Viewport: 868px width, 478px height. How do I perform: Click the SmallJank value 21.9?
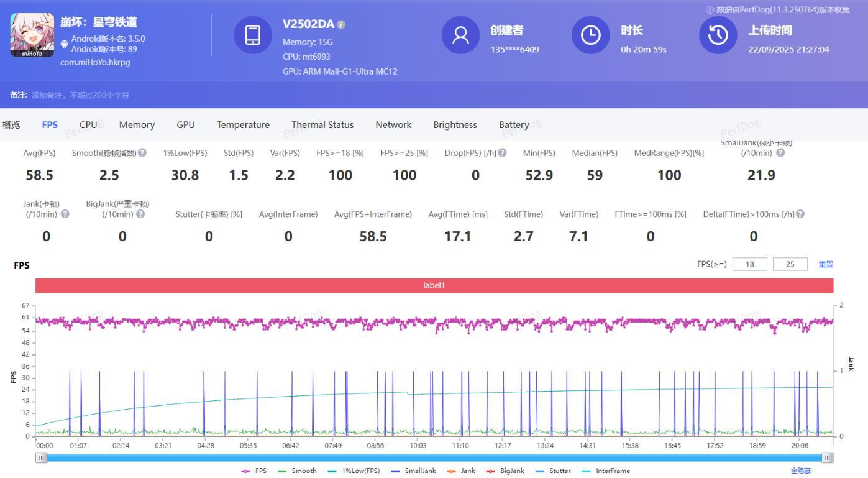[761, 175]
